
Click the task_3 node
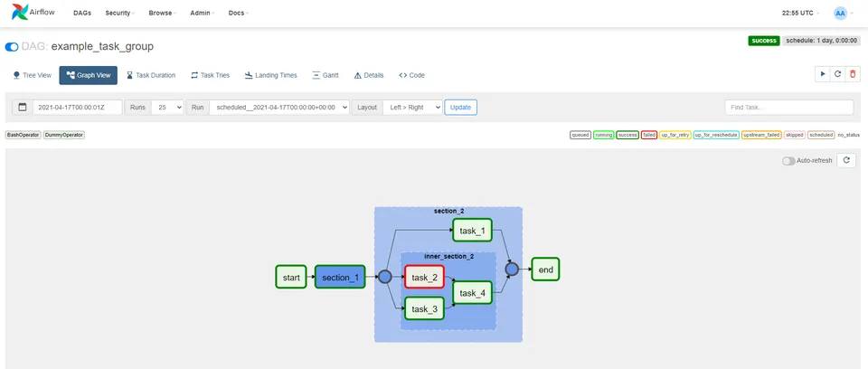(x=424, y=308)
